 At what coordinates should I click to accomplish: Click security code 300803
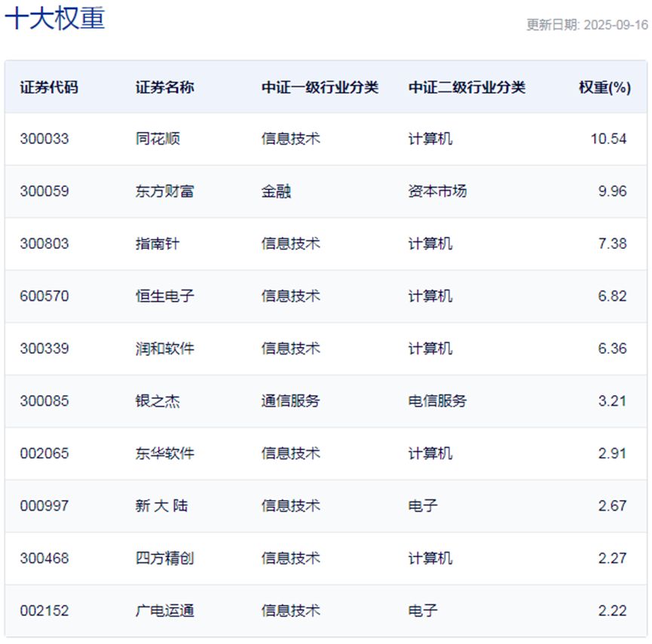44,244
